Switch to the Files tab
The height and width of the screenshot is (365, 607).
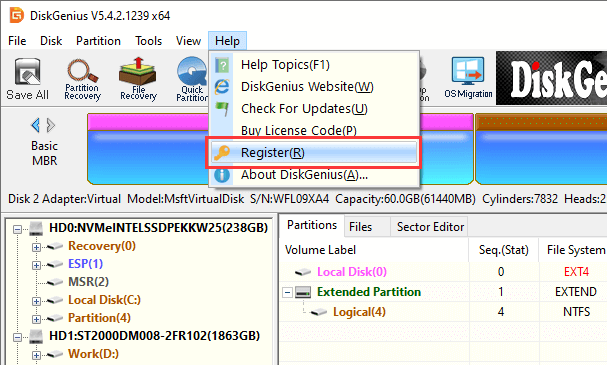(x=360, y=227)
